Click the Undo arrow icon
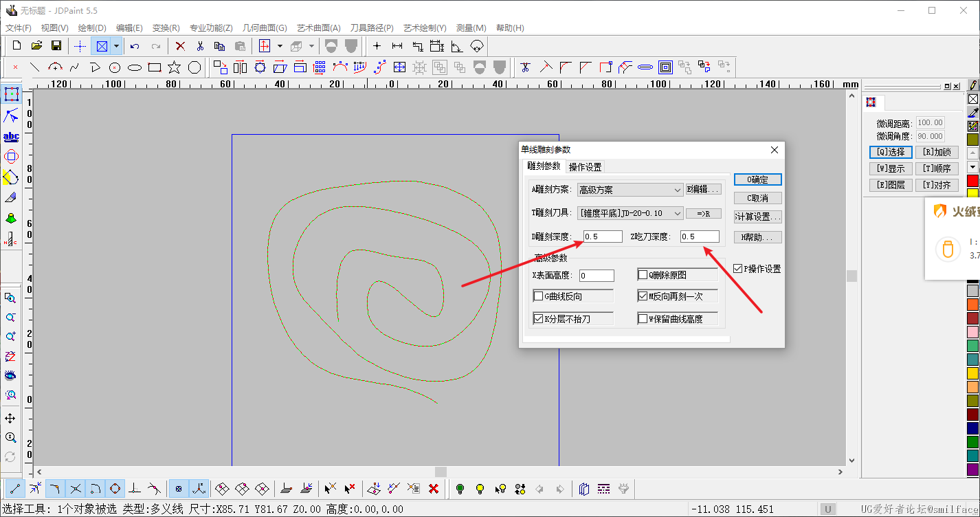The height and width of the screenshot is (517, 980). pos(135,46)
